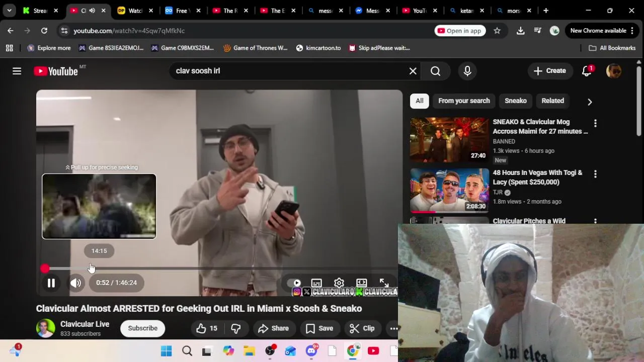Open YouTube notifications bell
The height and width of the screenshot is (362, 644).
coord(587,71)
